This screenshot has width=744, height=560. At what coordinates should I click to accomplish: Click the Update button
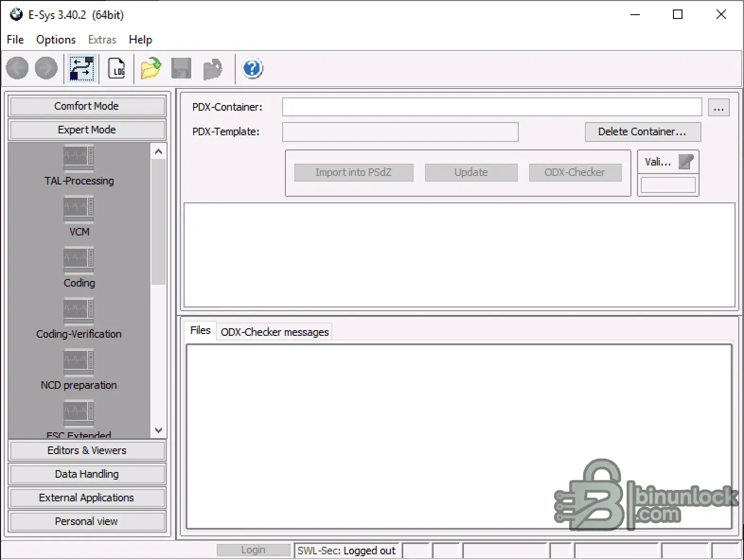tap(471, 173)
